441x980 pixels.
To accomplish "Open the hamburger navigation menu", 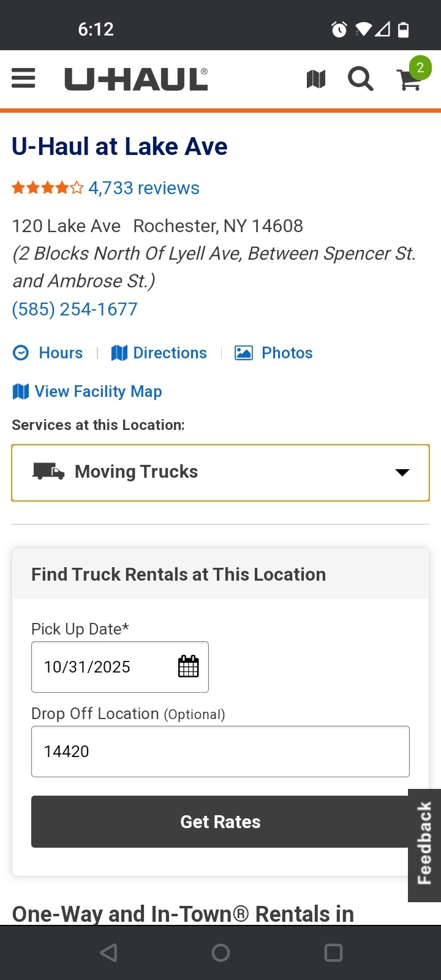I will (23, 78).
